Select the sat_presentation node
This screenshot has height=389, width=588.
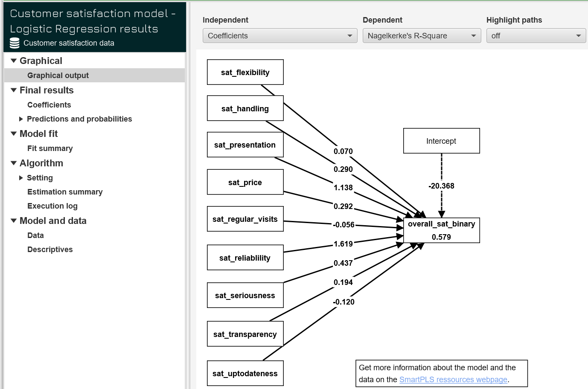[245, 145]
